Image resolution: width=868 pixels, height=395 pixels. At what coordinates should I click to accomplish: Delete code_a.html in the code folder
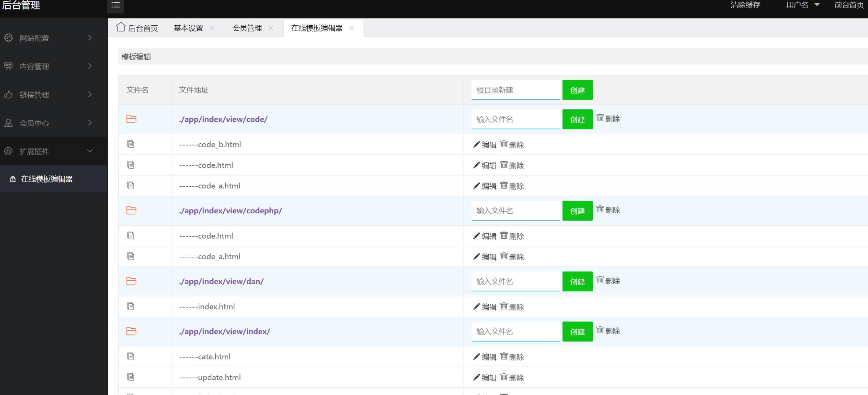coord(512,186)
